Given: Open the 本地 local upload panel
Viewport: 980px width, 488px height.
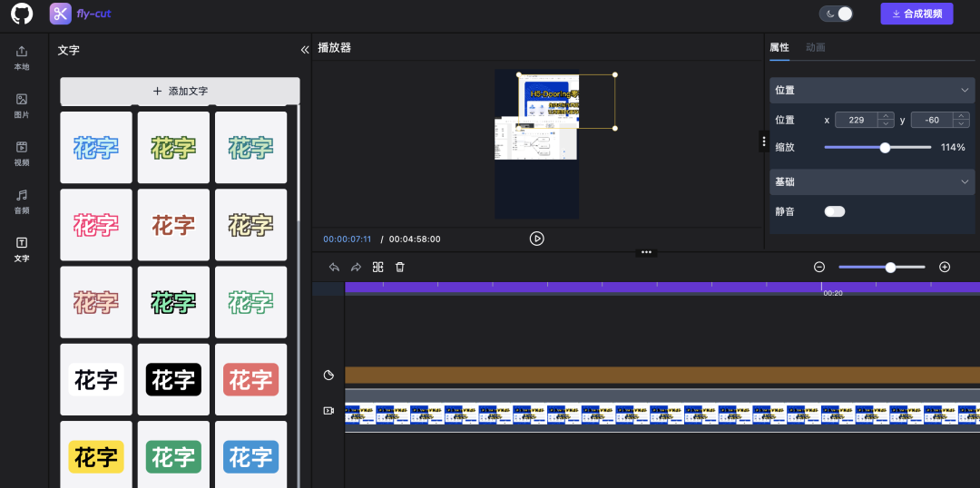Looking at the screenshot, I should pos(22,58).
